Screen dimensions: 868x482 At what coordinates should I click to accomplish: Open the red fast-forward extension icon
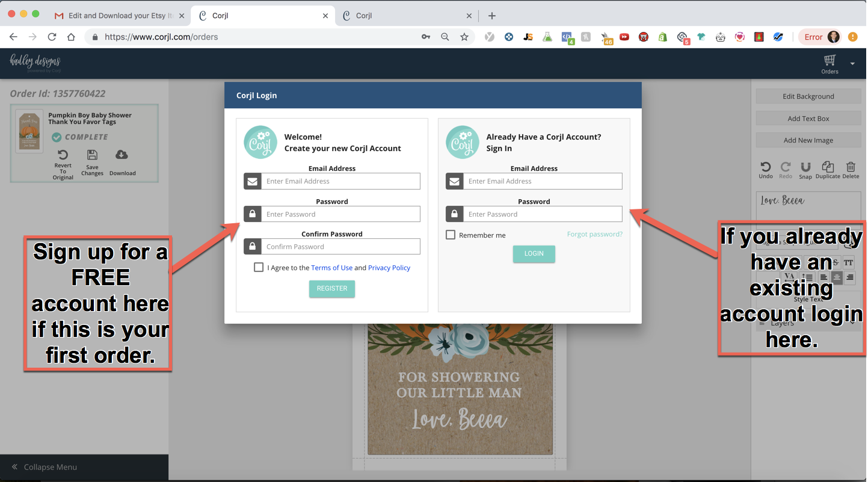(624, 37)
